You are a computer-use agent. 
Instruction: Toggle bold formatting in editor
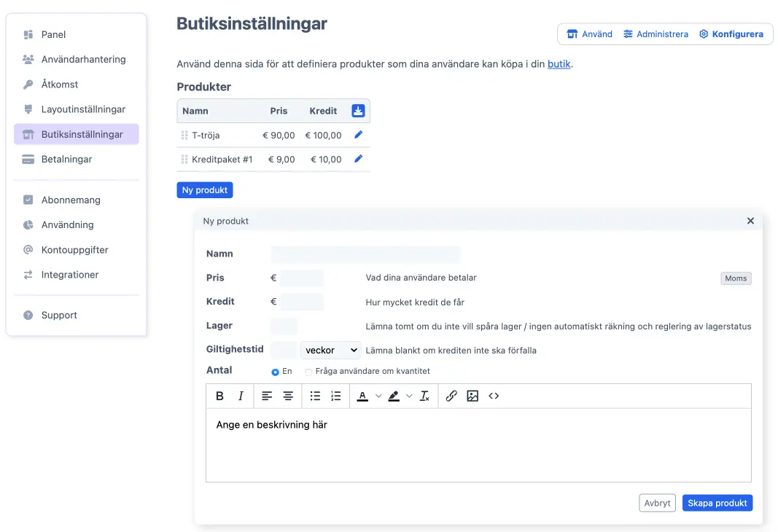219,396
